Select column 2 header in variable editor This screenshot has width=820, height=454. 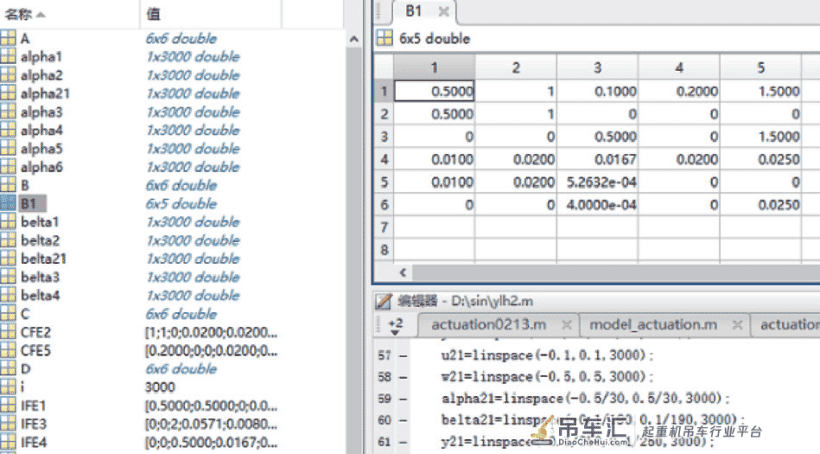coord(516,67)
